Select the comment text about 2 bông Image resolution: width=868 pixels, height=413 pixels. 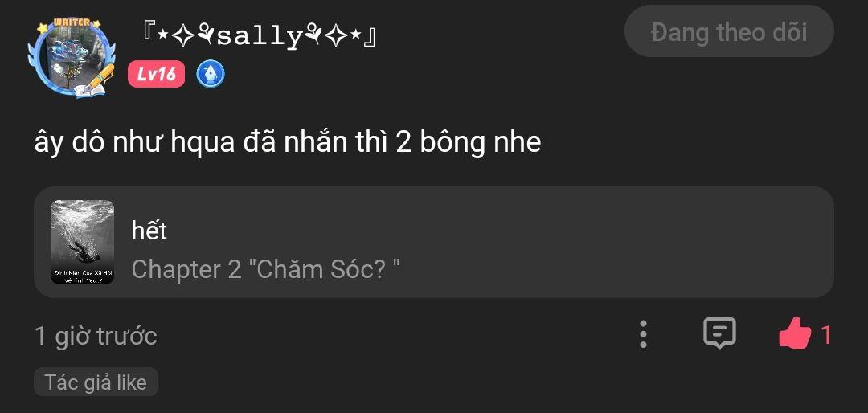(288, 142)
